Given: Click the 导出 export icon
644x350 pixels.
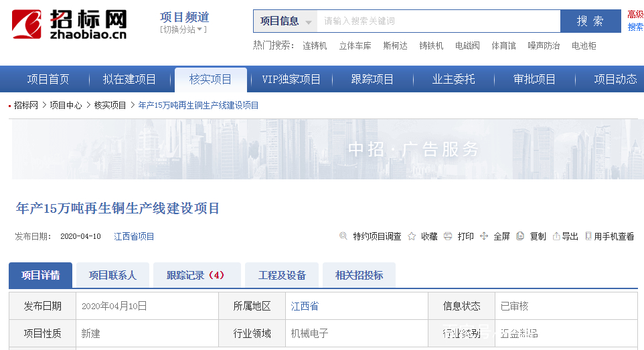Looking at the screenshot, I should pos(556,236).
